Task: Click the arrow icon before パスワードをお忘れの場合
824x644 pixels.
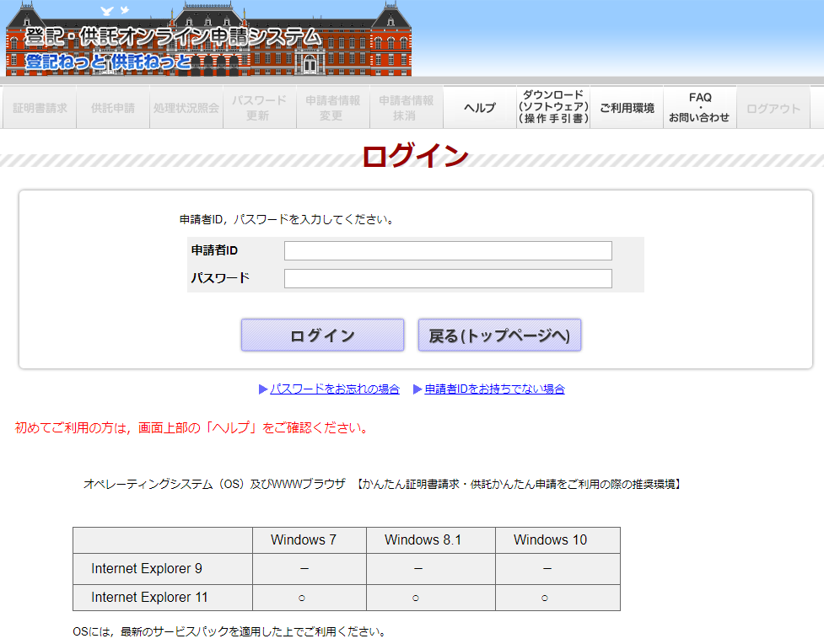Action: tap(263, 389)
